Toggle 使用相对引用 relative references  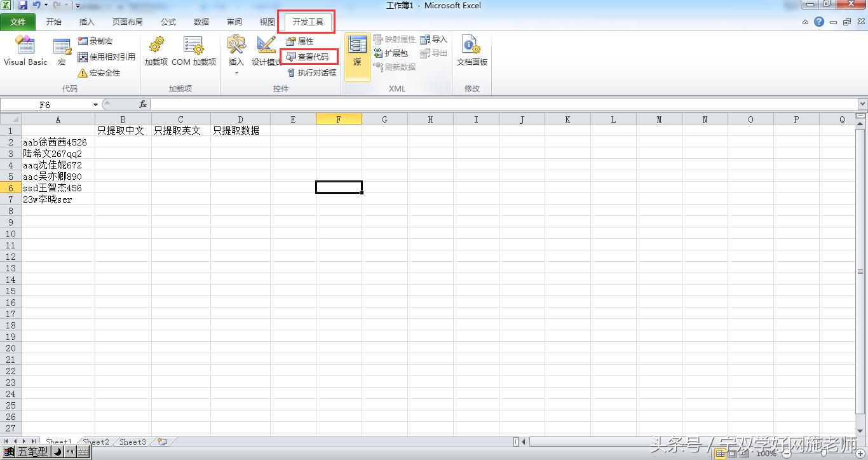click(107, 57)
